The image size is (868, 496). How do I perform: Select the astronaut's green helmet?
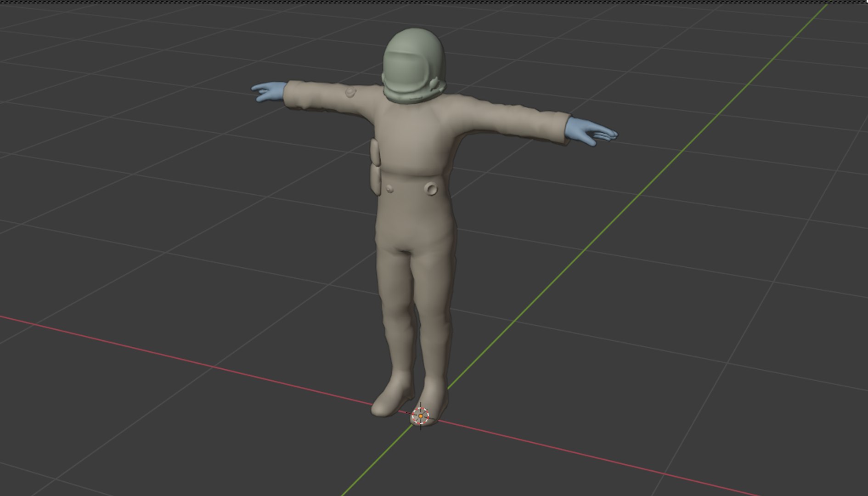coord(414,66)
